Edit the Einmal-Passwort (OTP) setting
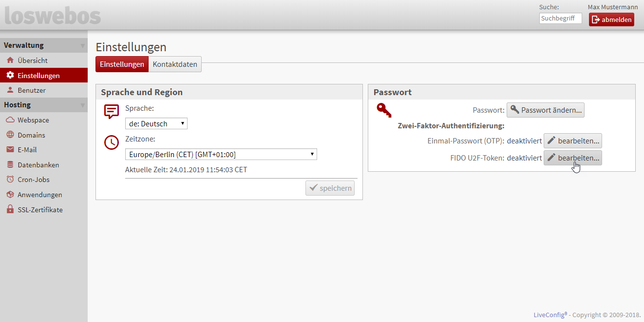Image resolution: width=644 pixels, height=322 pixels. coord(572,141)
